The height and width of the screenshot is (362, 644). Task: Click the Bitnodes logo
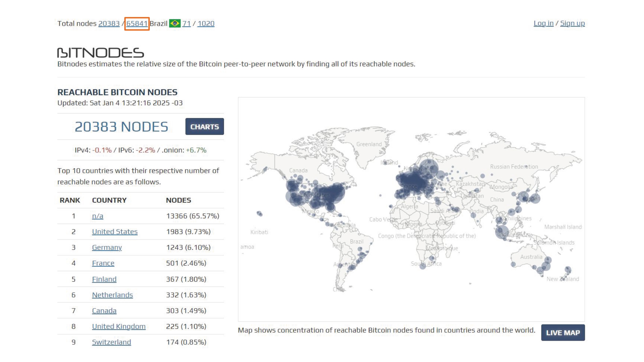click(x=101, y=53)
